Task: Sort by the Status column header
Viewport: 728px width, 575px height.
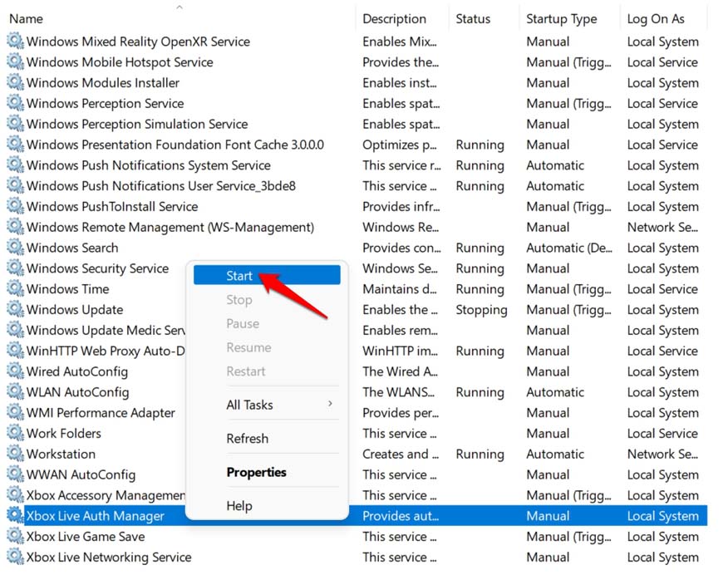Action: tap(473, 18)
